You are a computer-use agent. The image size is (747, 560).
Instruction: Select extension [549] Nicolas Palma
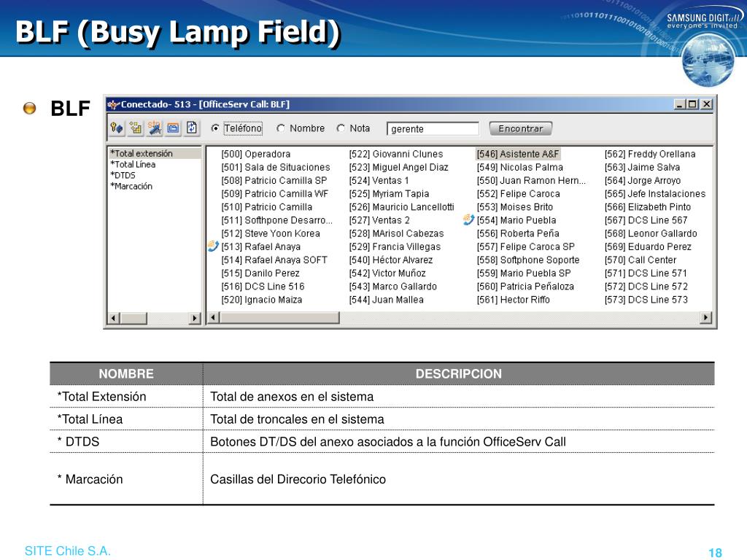[520, 167]
